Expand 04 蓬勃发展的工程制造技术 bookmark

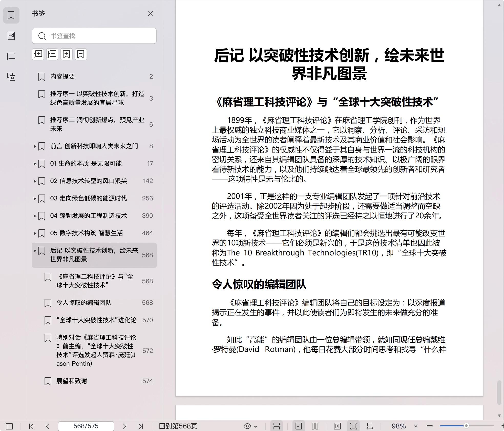(x=35, y=216)
